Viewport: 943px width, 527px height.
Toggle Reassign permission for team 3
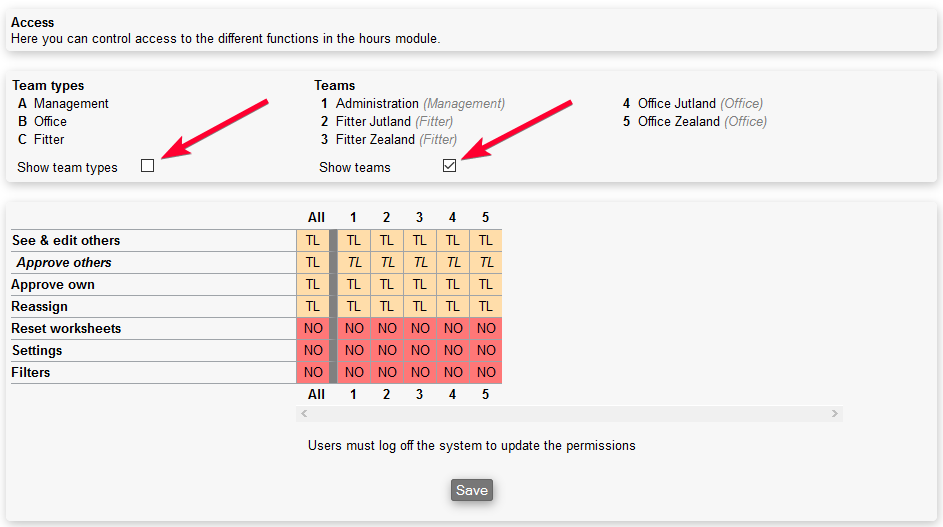[420, 306]
